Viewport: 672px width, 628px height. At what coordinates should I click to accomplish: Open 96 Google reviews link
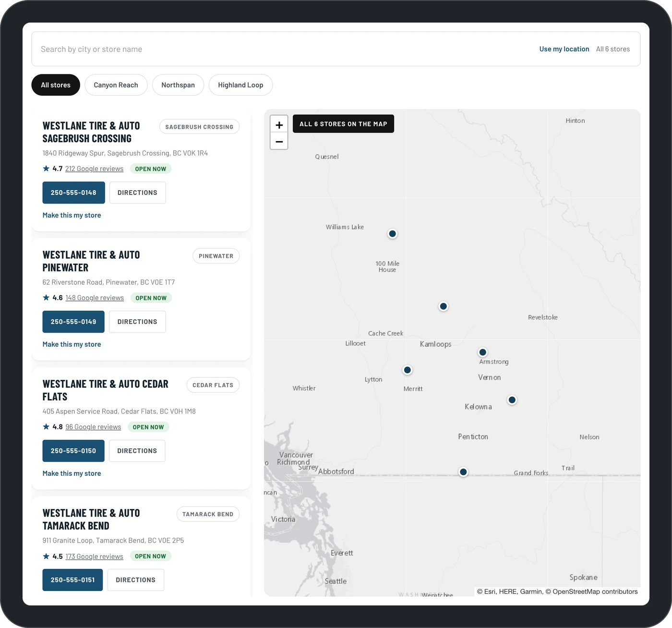pos(93,427)
